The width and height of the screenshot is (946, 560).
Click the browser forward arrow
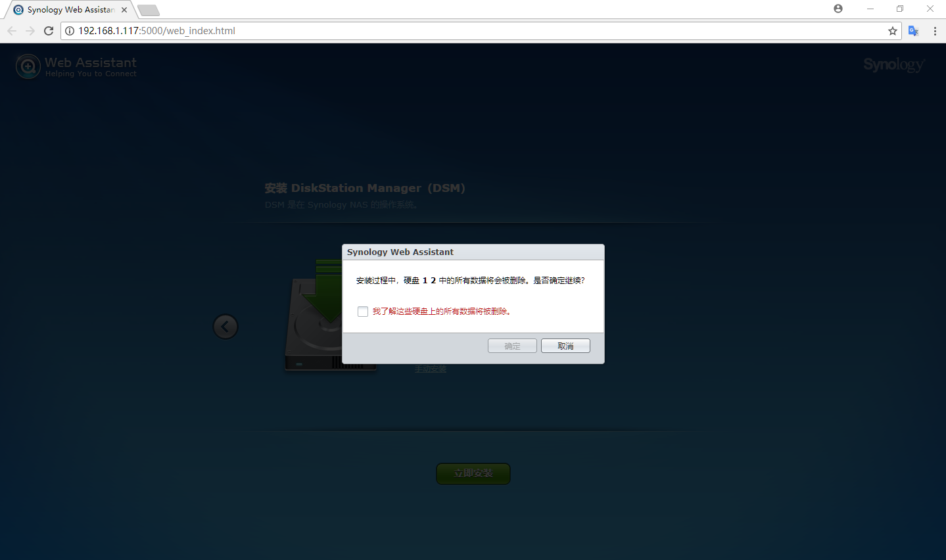pyautogui.click(x=30, y=31)
